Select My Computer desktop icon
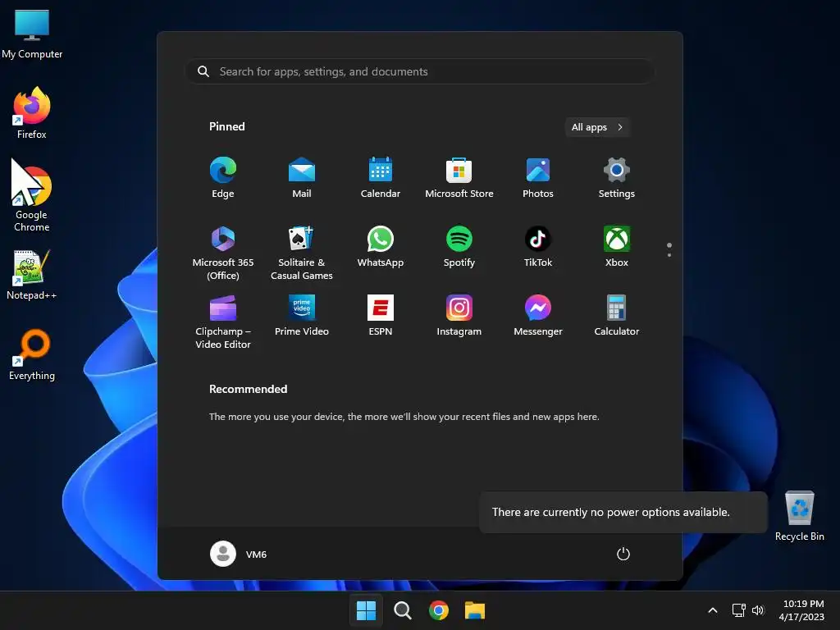The width and height of the screenshot is (840, 630). click(x=32, y=34)
